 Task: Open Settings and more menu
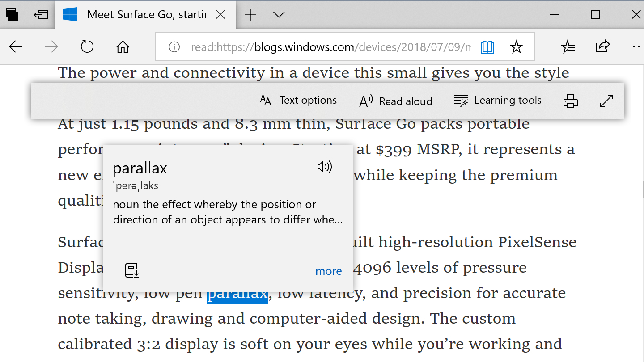pyautogui.click(x=637, y=46)
